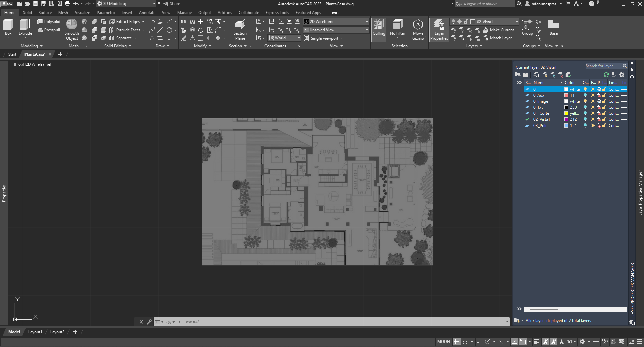Expand the Unsaved View dropdown
The width and height of the screenshot is (644, 347).
367,30
